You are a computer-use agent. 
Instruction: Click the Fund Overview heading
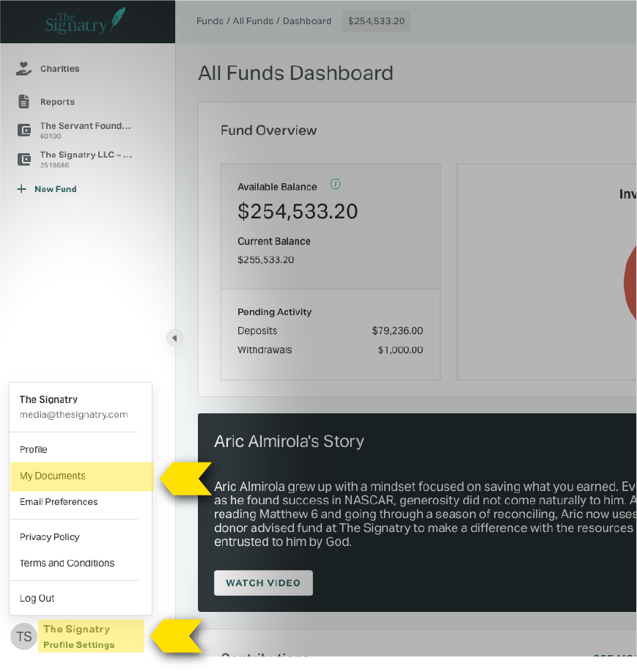click(x=269, y=130)
